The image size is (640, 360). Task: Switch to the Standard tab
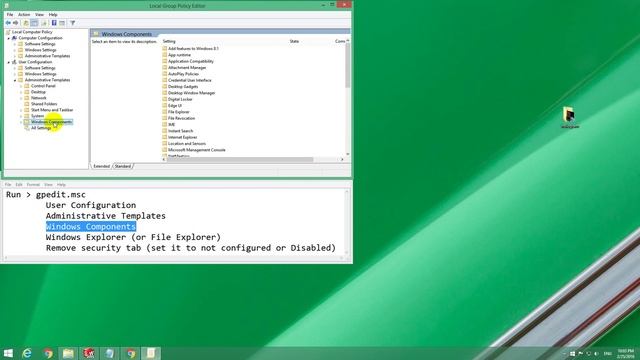(x=122, y=166)
